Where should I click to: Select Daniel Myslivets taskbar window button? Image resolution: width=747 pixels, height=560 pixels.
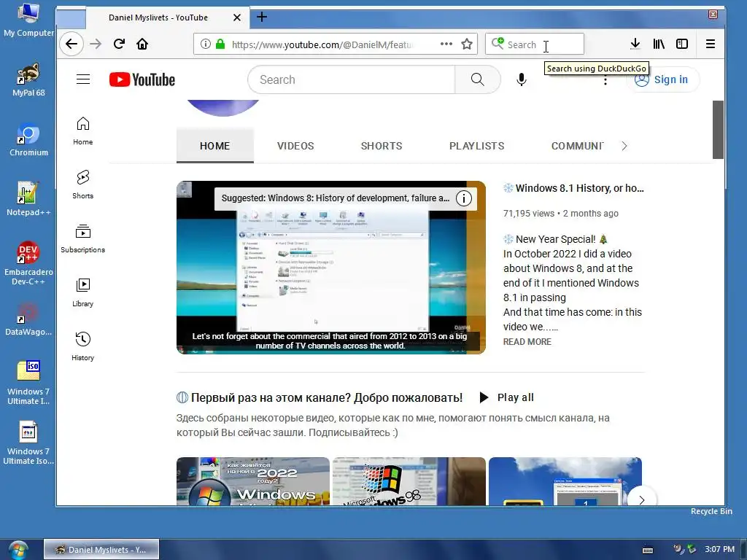coord(101,550)
